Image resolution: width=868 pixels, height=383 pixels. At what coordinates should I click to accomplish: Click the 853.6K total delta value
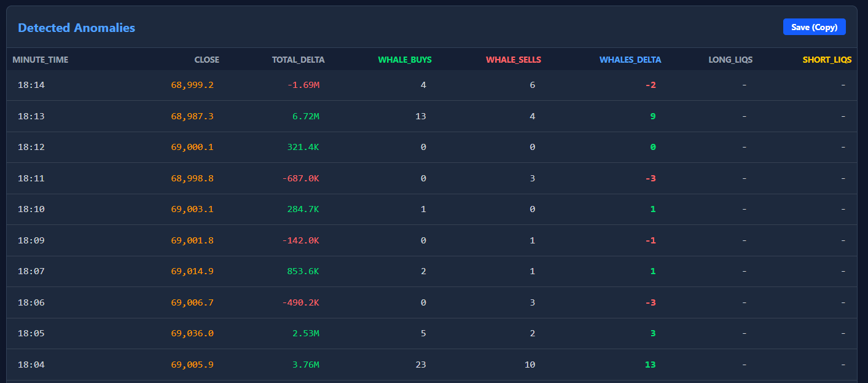click(303, 271)
